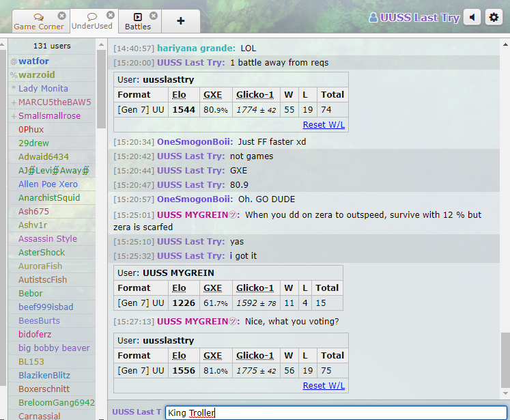Select Lady Monita in the user list
510x420 pixels.
click(x=43, y=88)
